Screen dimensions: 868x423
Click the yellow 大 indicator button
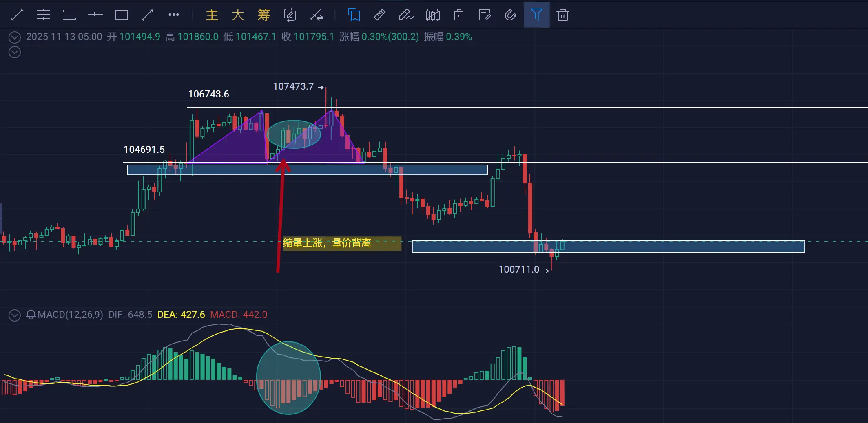click(x=238, y=15)
